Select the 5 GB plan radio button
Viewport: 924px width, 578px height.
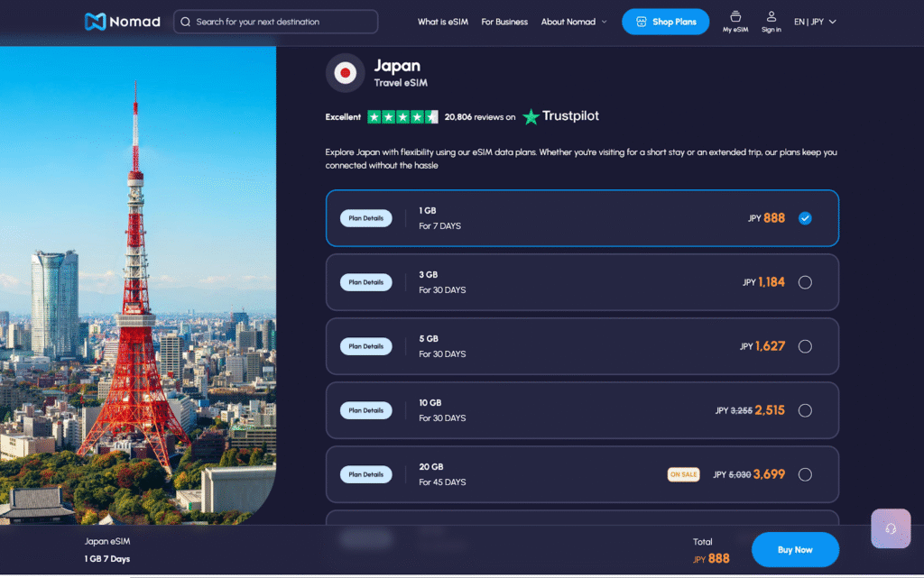pos(804,346)
